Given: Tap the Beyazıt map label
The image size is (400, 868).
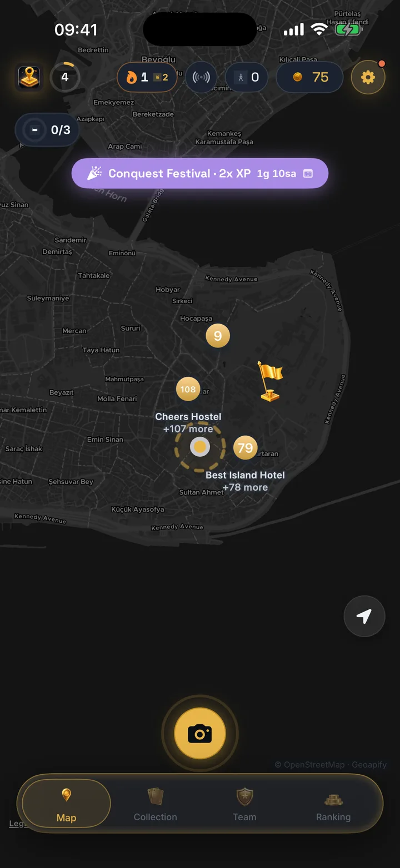Looking at the screenshot, I should pos(61,393).
